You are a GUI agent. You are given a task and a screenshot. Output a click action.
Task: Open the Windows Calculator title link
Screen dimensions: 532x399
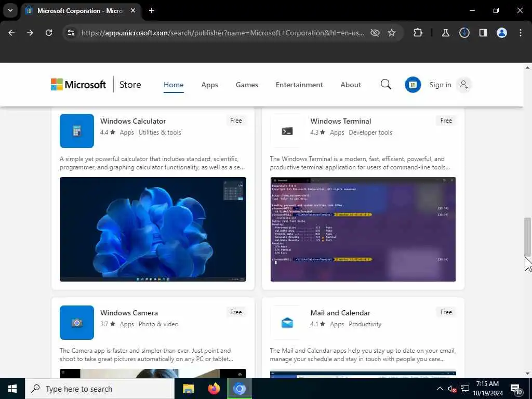point(133,121)
